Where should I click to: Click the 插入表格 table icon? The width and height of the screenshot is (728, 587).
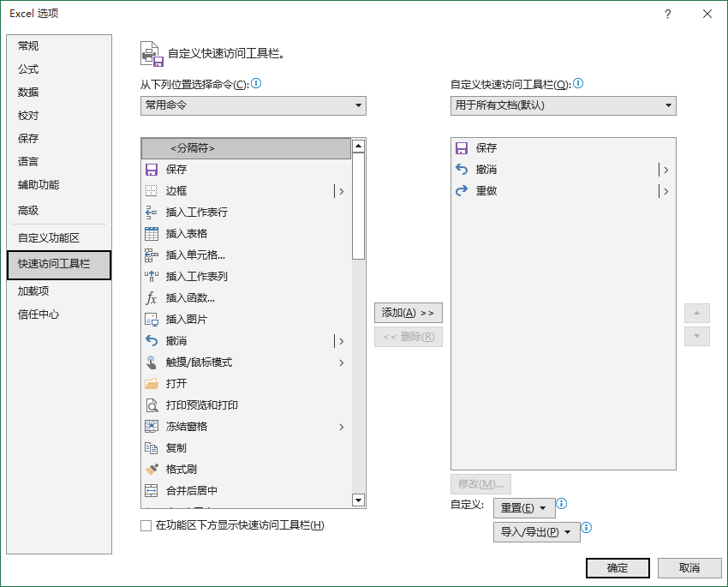[152, 234]
